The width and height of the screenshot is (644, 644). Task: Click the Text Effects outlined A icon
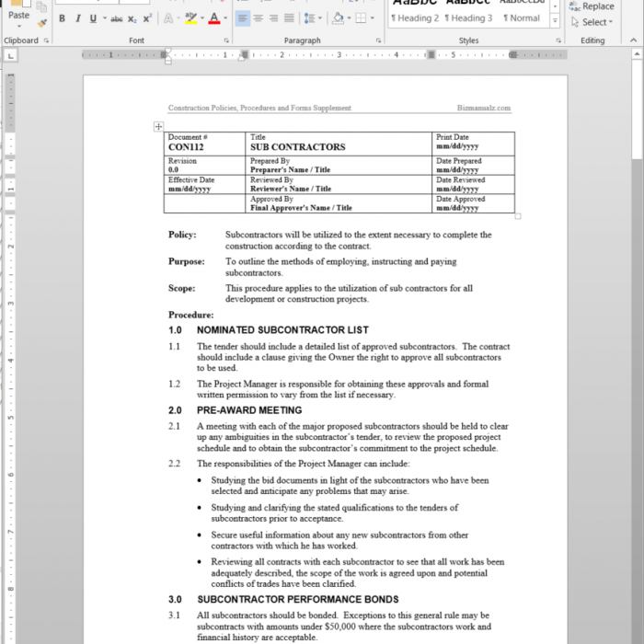(x=168, y=18)
